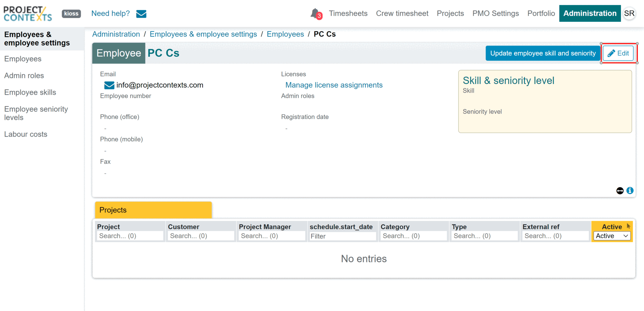Click the Category column search field
Screen dimensions: 644x311
point(414,236)
